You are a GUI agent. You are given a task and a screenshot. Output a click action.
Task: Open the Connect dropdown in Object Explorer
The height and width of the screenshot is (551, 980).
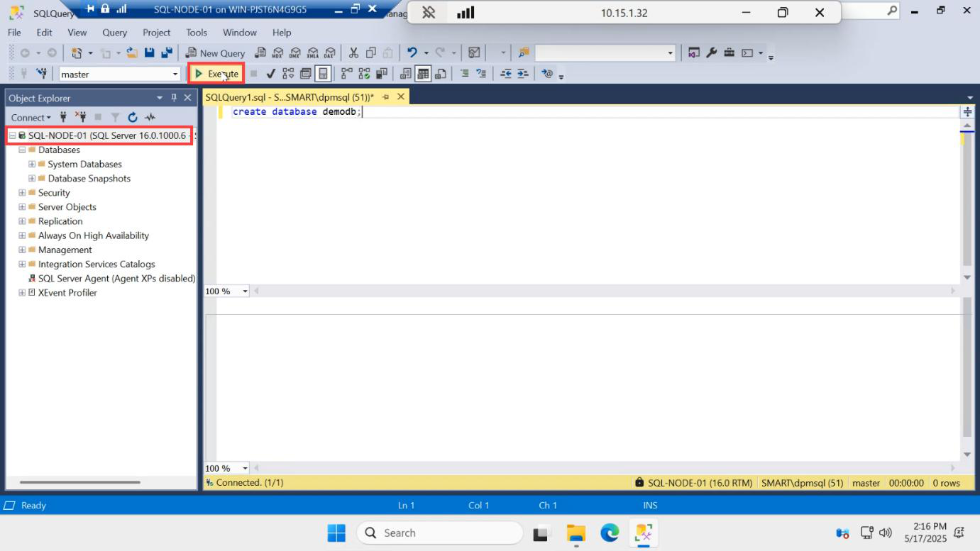tap(31, 117)
